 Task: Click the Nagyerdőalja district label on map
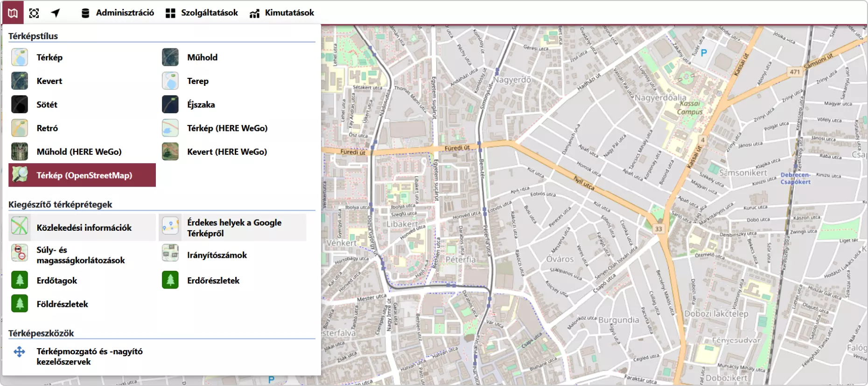click(x=660, y=98)
